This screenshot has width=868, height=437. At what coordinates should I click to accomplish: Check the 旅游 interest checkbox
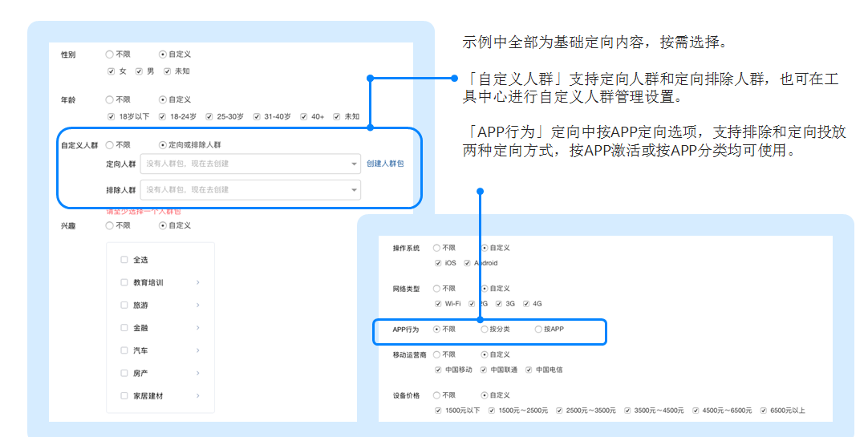(124, 305)
